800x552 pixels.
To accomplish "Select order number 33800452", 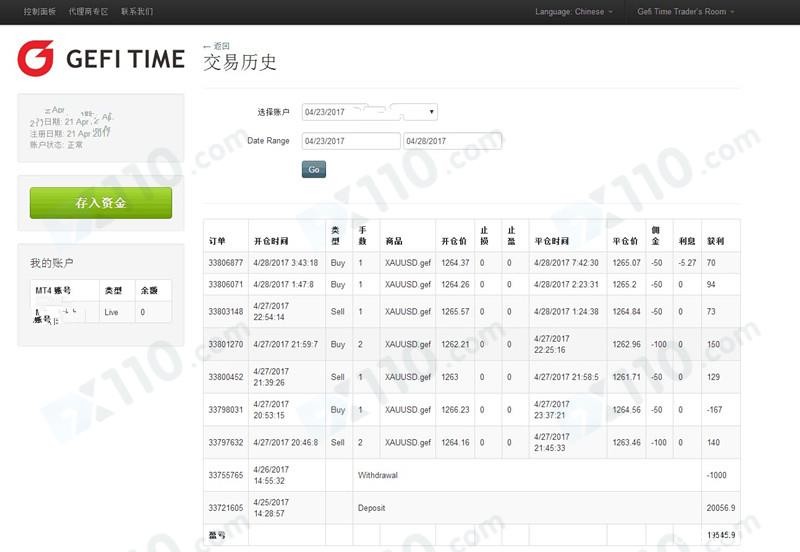I will 226,377.
